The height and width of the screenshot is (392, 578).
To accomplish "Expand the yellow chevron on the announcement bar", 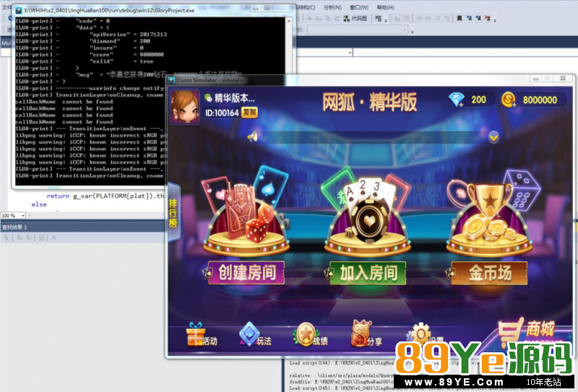I will tap(493, 137).
